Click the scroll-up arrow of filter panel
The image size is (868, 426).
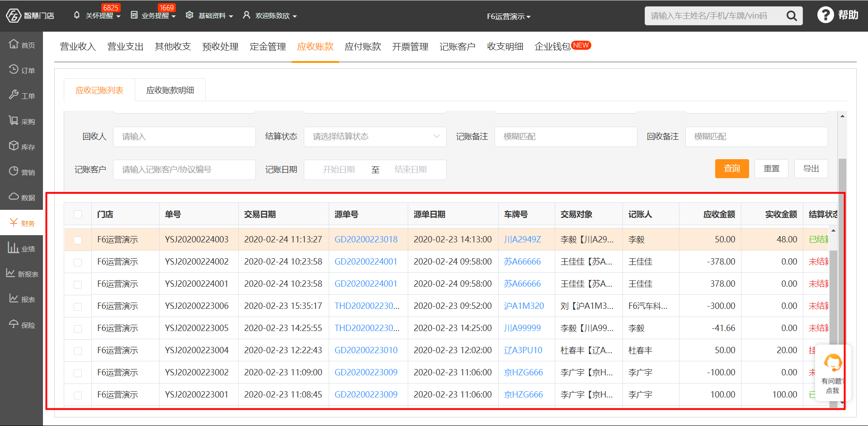(842, 116)
